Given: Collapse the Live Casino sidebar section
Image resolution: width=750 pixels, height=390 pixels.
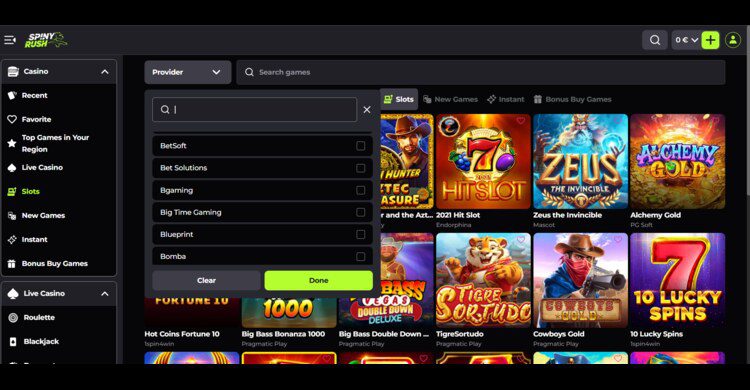Looking at the screenshot, I should coord(105,294).
